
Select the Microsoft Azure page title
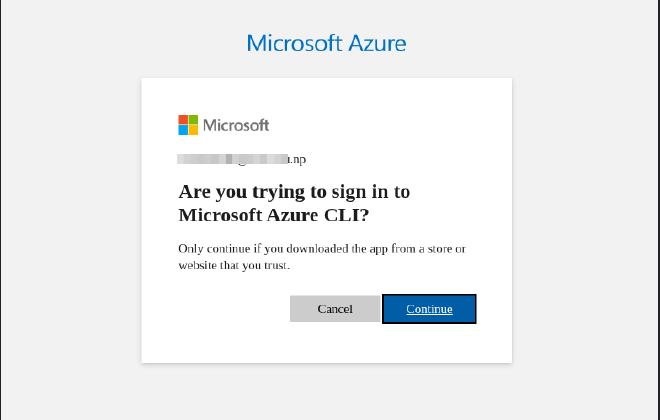pos(326,43)
